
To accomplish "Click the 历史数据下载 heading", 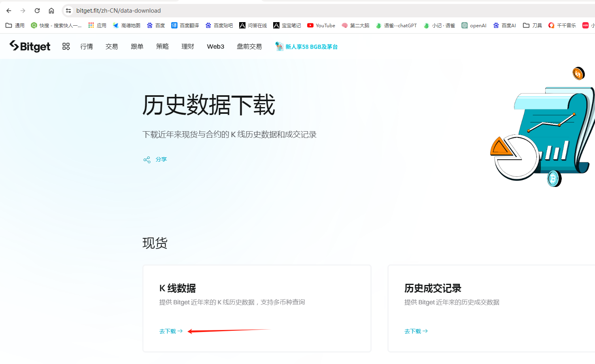I will pos(209,105).
